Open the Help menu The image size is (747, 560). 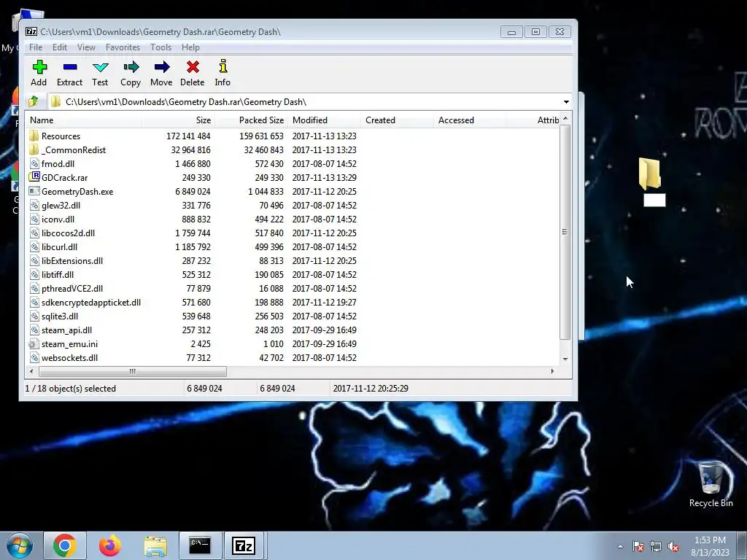190,47
